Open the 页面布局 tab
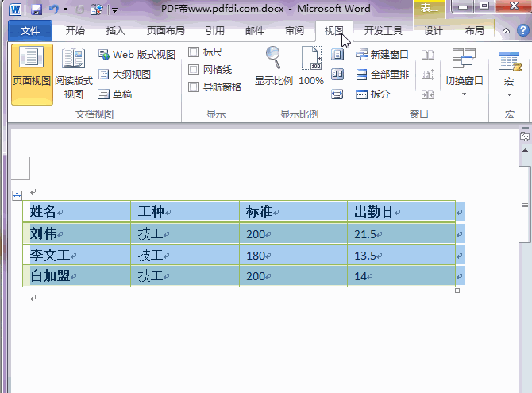The width and height of the screenshot is (532, 393). (x=166, y=31)
